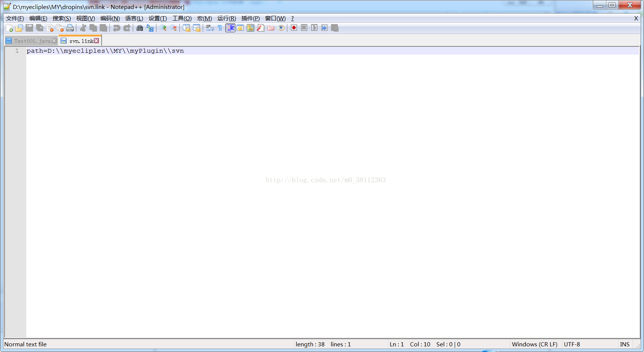Save the current recorded macro icon
The width and height of the screenshot is (644, 352).
pyautogui.click(x=335, y=28)
